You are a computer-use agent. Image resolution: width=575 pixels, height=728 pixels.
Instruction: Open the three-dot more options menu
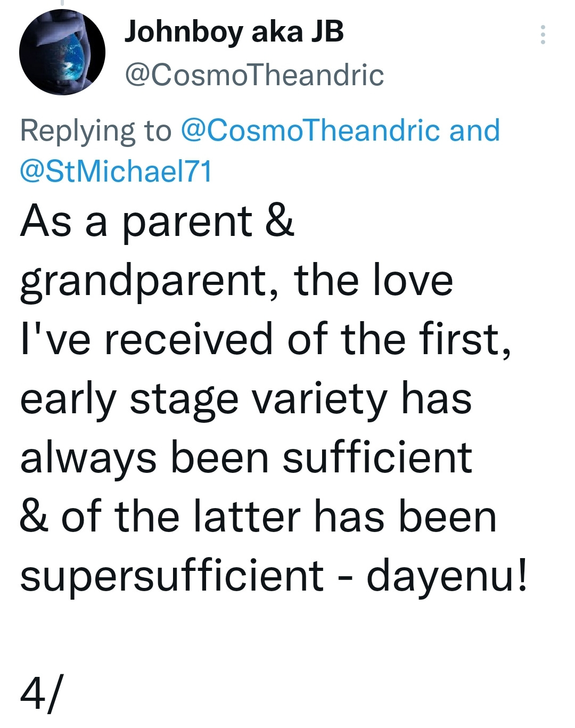pos(543,35)
